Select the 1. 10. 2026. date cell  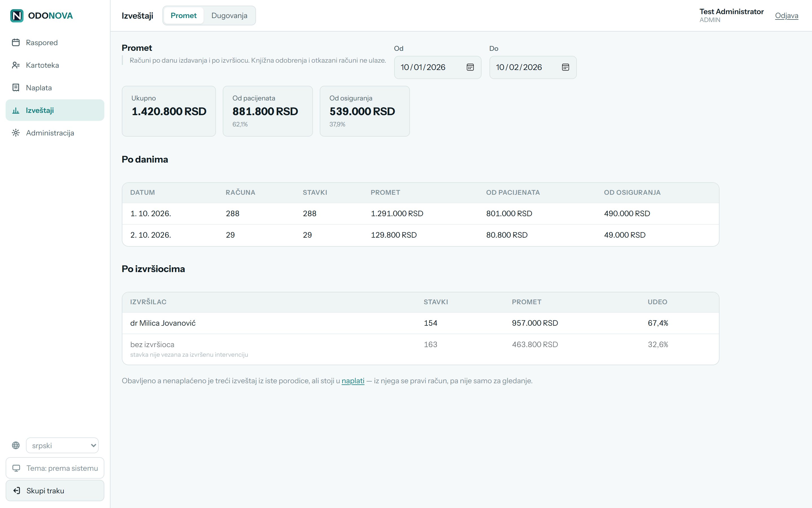pyautogui.click(x=151, y=214)
